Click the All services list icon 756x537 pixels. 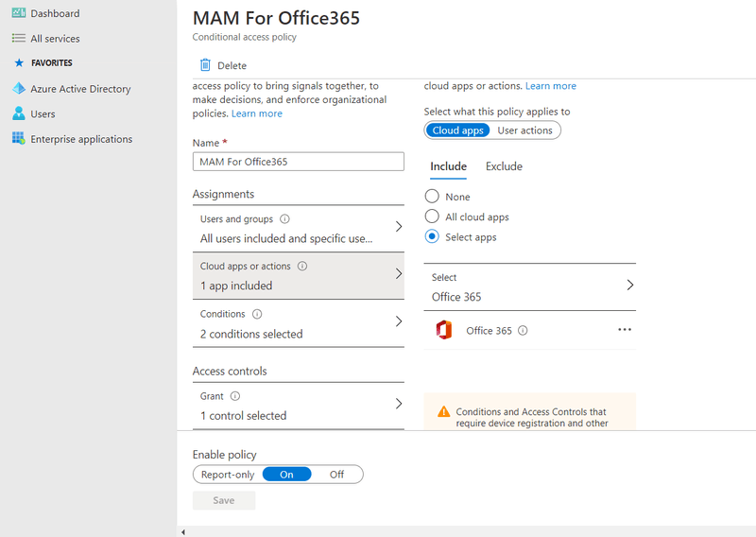18,38
